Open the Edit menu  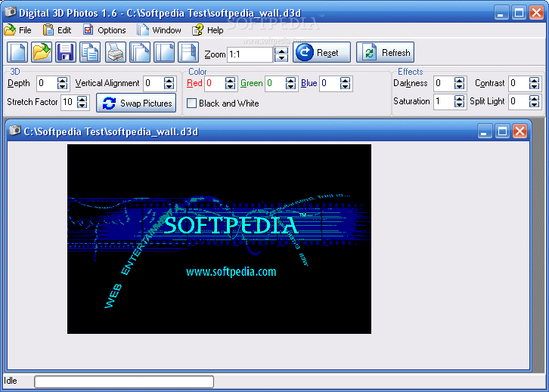coord(57,30)
